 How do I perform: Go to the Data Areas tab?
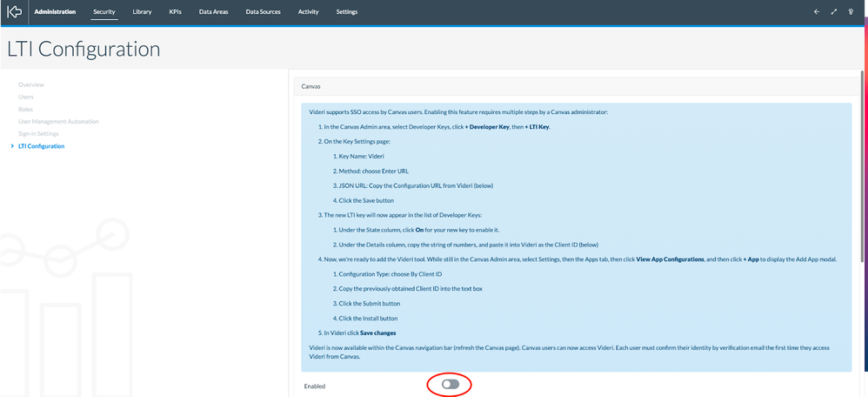coord(214,11)
